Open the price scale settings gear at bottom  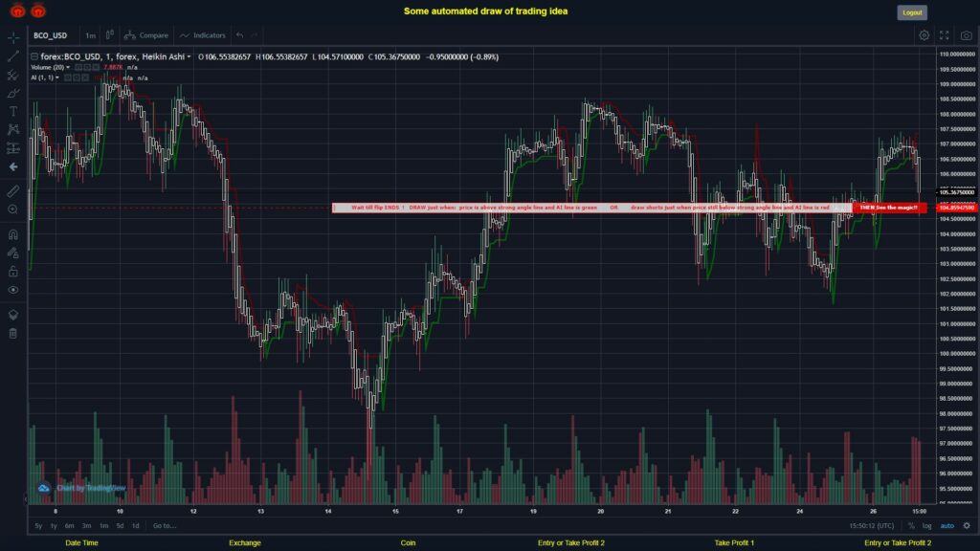[x=967, y=526]
